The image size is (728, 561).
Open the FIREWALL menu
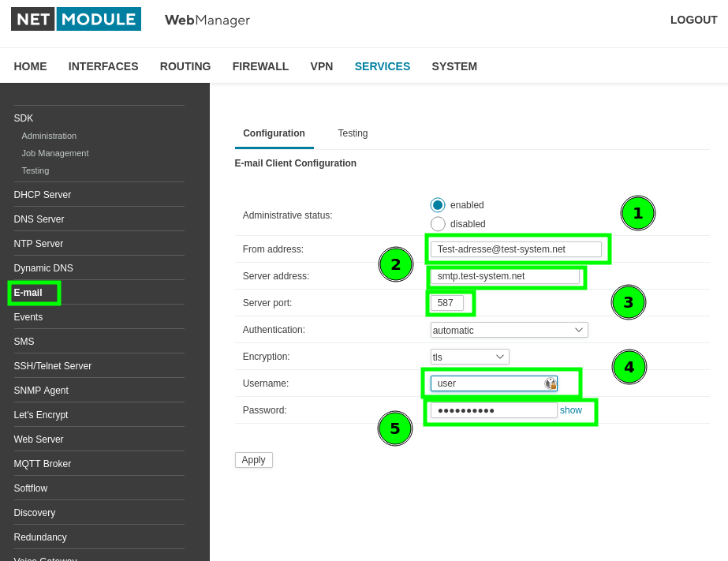pyautogui.click(x=260, y=66)
